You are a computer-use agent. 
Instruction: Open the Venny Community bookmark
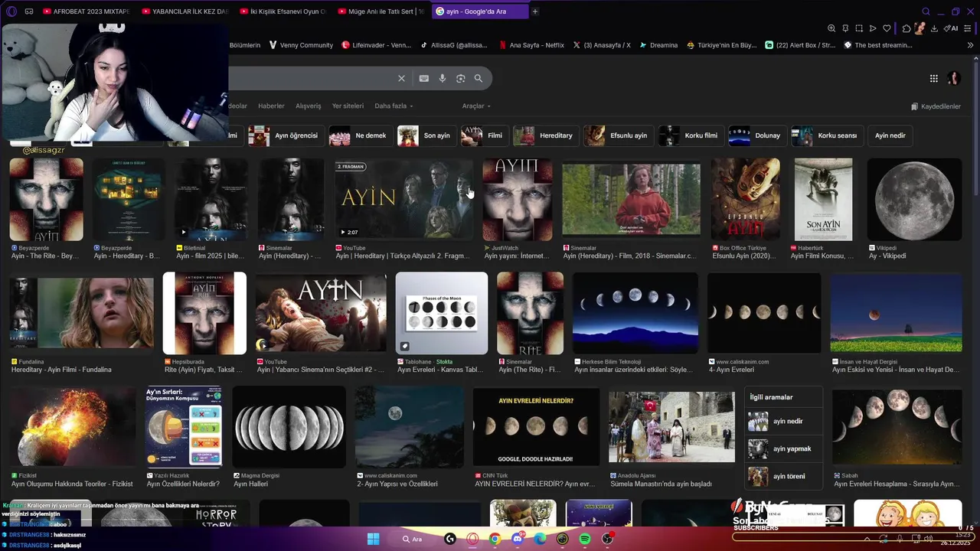pos(301,45)
